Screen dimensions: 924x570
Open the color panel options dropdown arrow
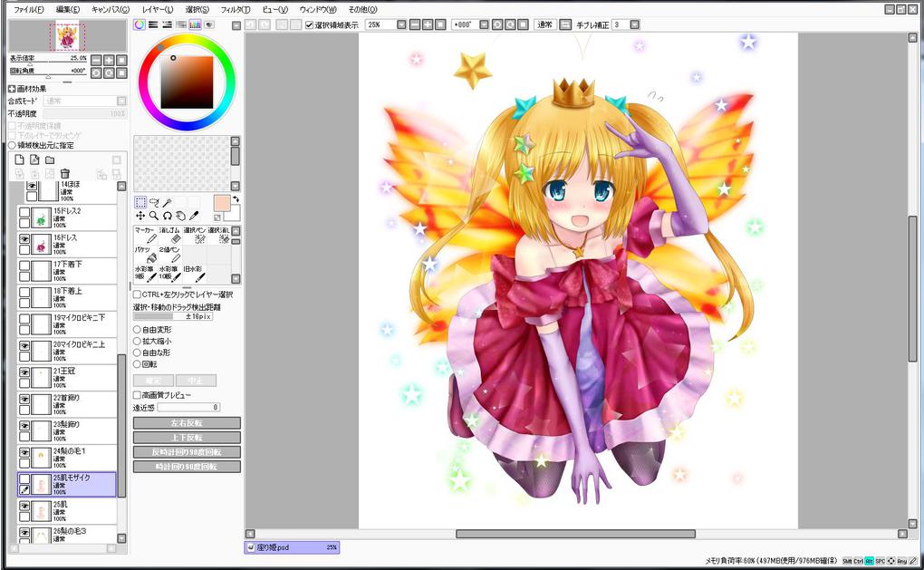(236, 25)
